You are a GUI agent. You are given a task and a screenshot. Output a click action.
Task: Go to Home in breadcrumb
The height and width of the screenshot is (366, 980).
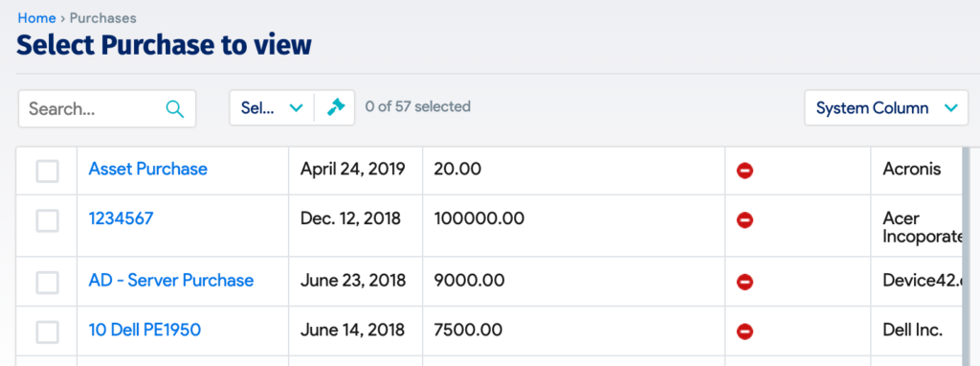coord(36,18)
